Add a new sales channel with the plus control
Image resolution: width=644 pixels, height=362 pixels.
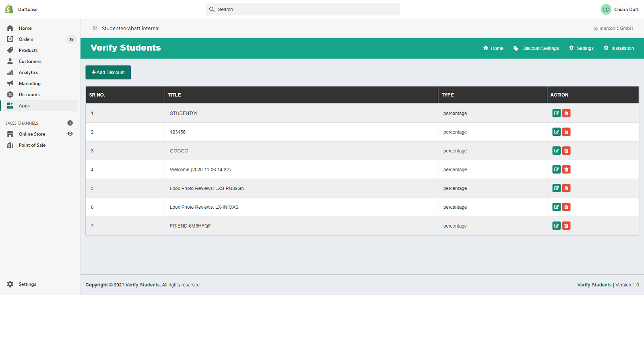(70, 123)
